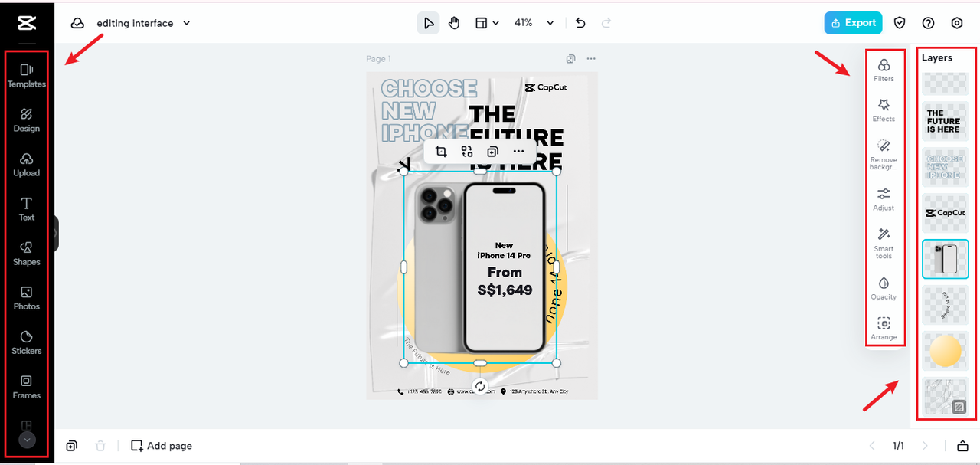Open the Stickers panel
The height and width of the screenshot is (465, 980).
pos(27,342)
